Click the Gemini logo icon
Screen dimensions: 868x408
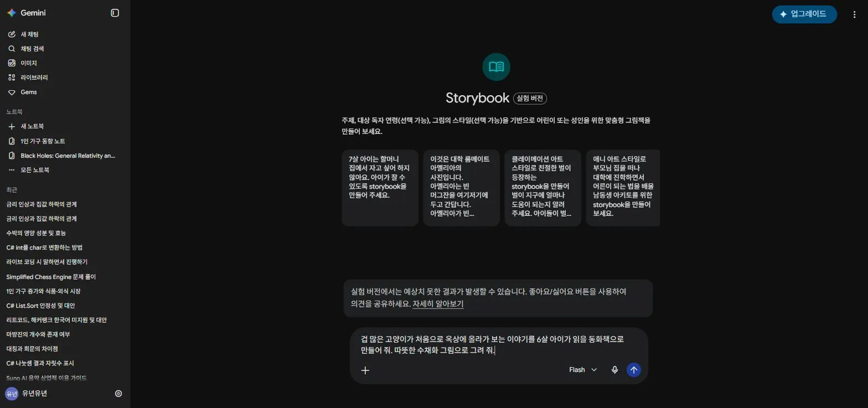coord(11,13)
